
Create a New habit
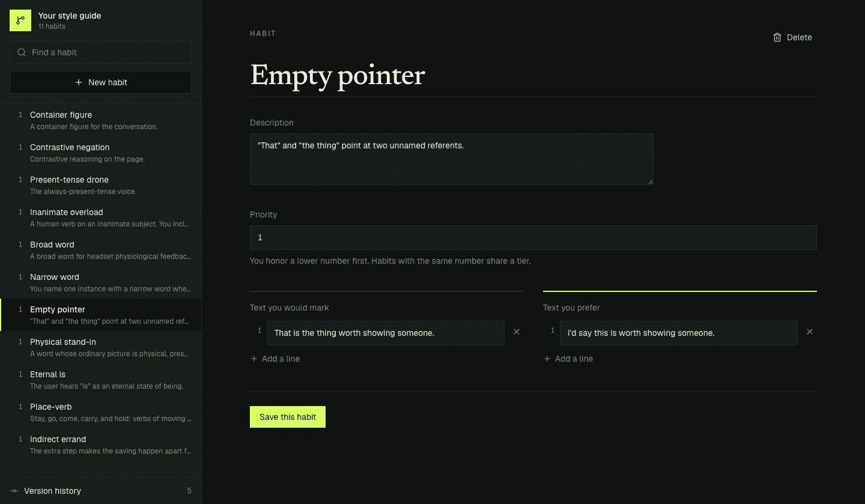pos(100,82)
